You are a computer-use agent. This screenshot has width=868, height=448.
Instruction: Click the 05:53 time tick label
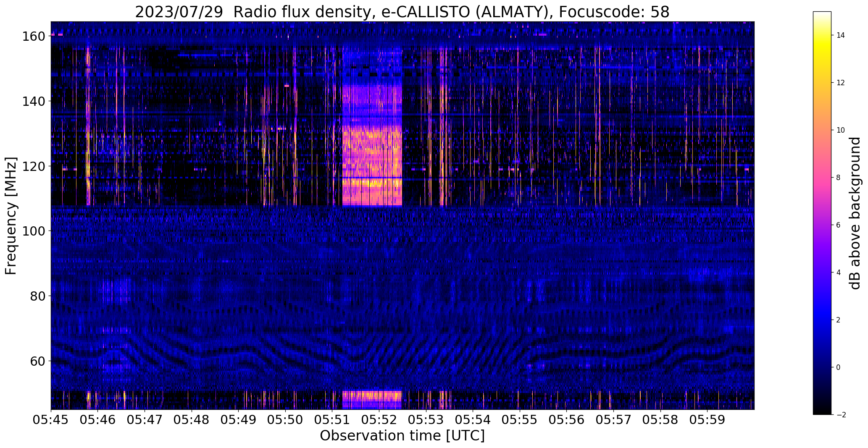click(426, 419)
